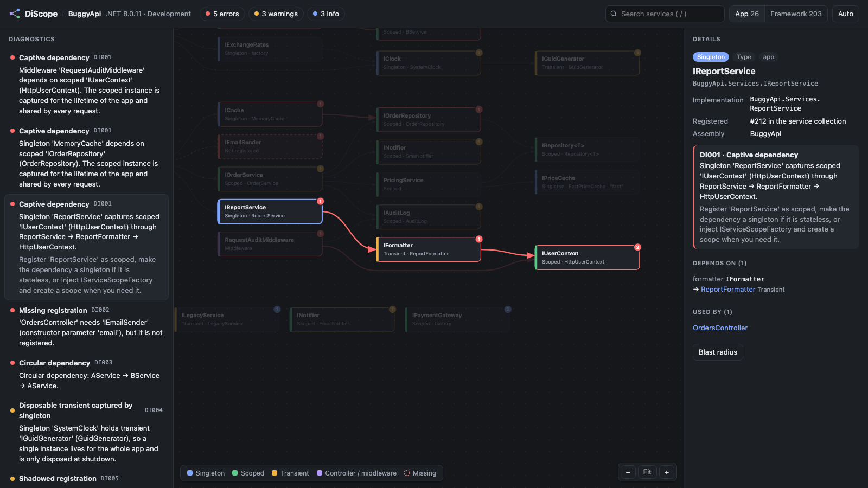Click the Singleton lifetime tag in Details
868x488 pixels.
[711, 57]
